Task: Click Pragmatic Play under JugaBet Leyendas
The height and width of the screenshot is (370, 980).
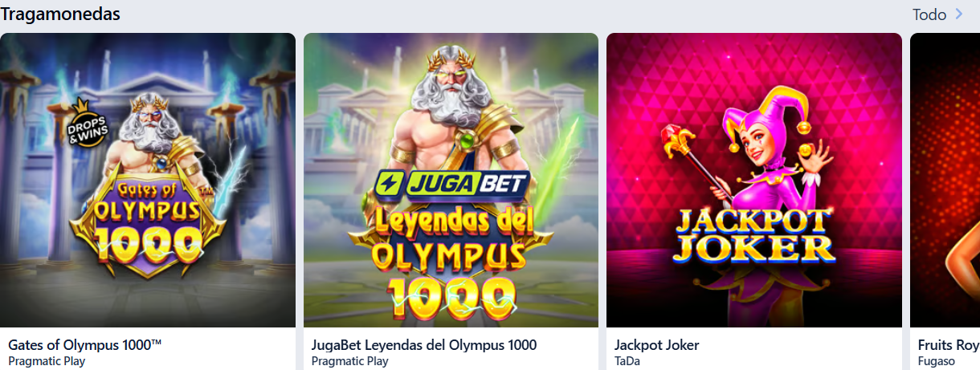Action: [x=350, y=361]
